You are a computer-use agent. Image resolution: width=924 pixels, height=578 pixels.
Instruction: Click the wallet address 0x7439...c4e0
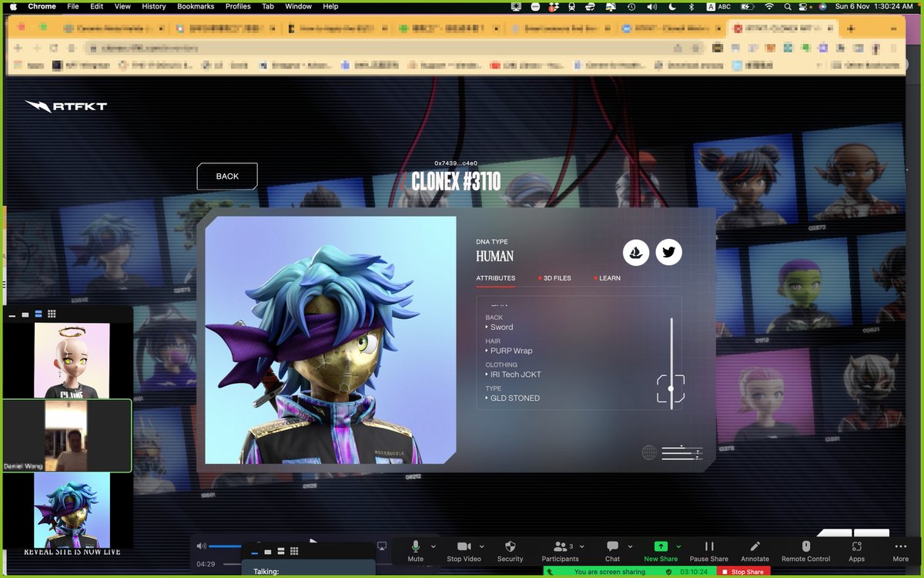(x=456, y=163)
